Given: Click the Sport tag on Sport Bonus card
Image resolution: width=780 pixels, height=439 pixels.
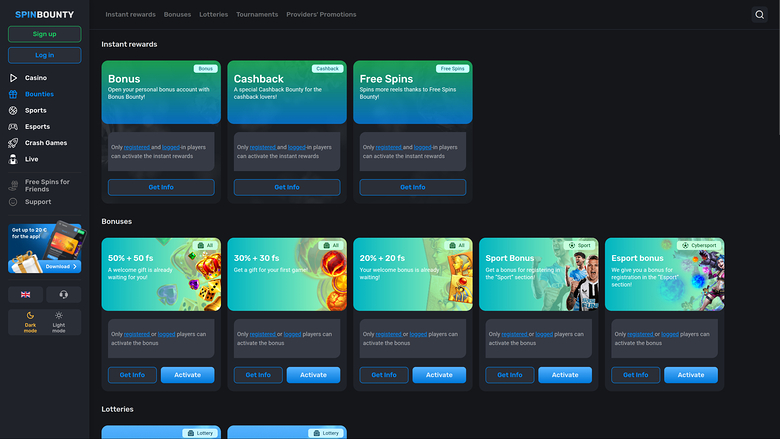Looking at the screenshot, I should pos(580,246).
